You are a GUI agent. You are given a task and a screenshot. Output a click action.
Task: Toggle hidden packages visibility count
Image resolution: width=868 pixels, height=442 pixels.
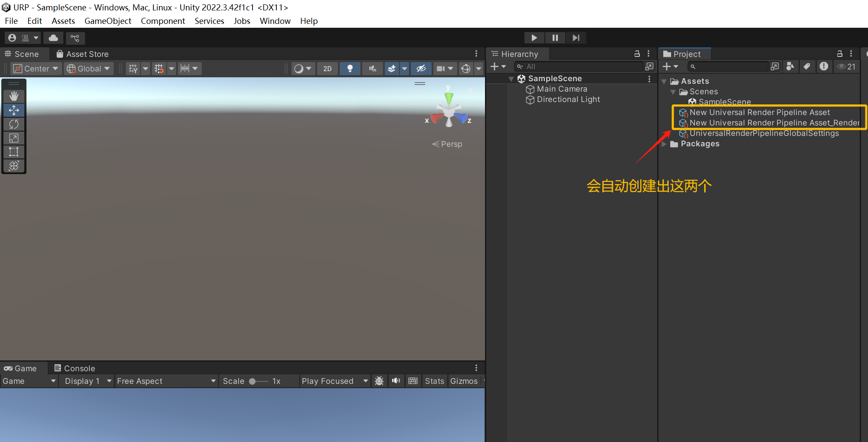(846, 66)
